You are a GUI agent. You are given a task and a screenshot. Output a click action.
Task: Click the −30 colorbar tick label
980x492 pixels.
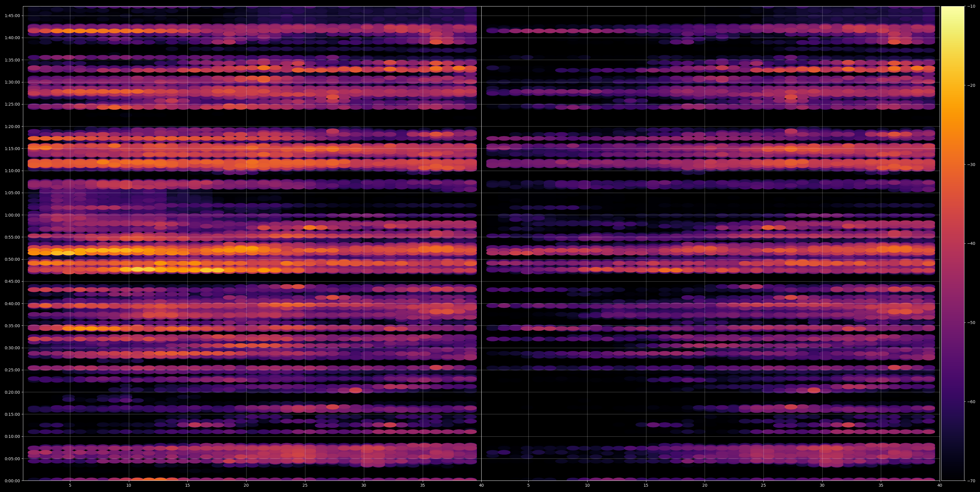pos(971,164)
